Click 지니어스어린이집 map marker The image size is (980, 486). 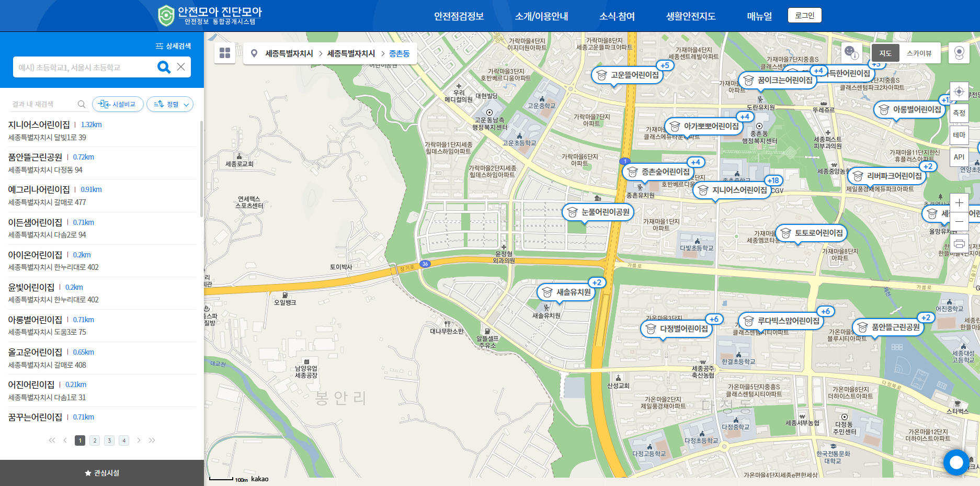[x=732, y=190]
